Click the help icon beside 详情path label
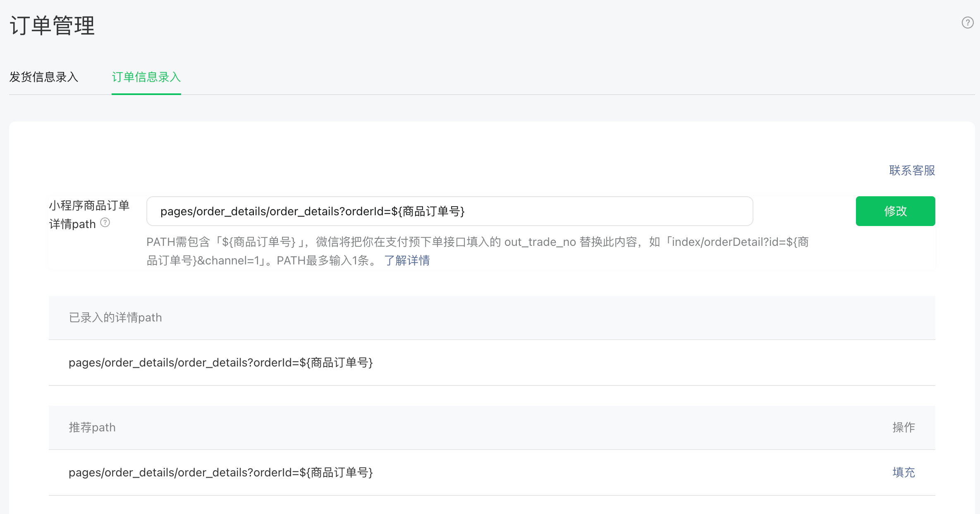 click(x=105, y=223)
